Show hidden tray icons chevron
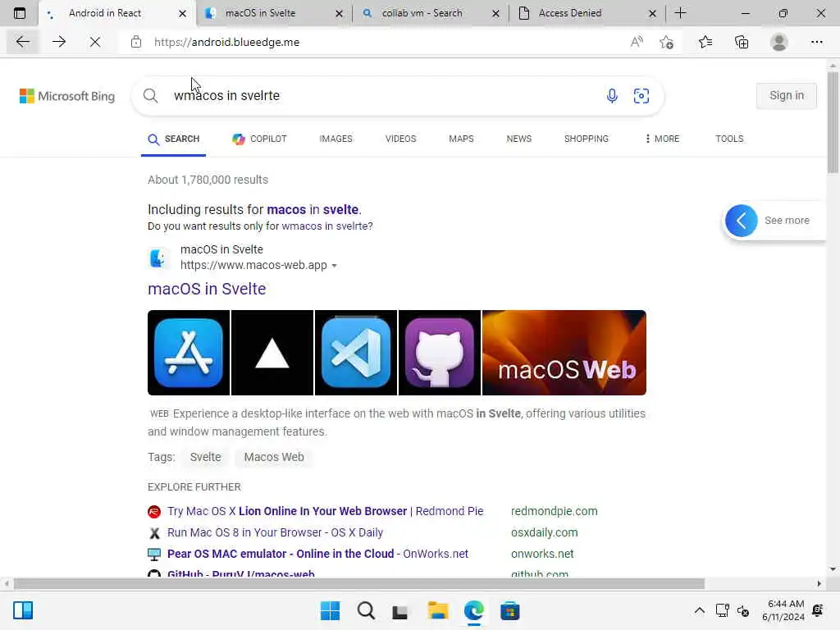The image size is (840, 630). [699, 610]
